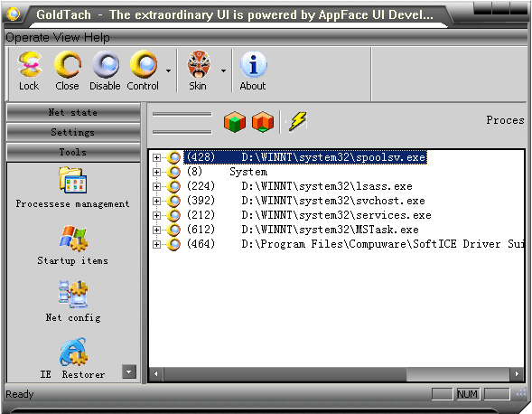Viewport: 532px width, 414px height.
Task: Click the ball icon beside lsass.exe
Action: click(x=173, y=186)
